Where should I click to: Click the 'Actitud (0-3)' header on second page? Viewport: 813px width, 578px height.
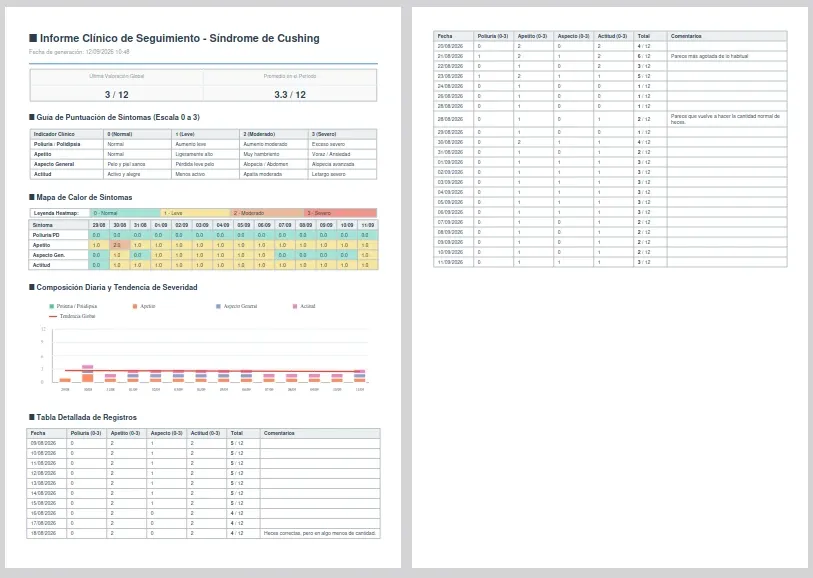click(612, 36)
